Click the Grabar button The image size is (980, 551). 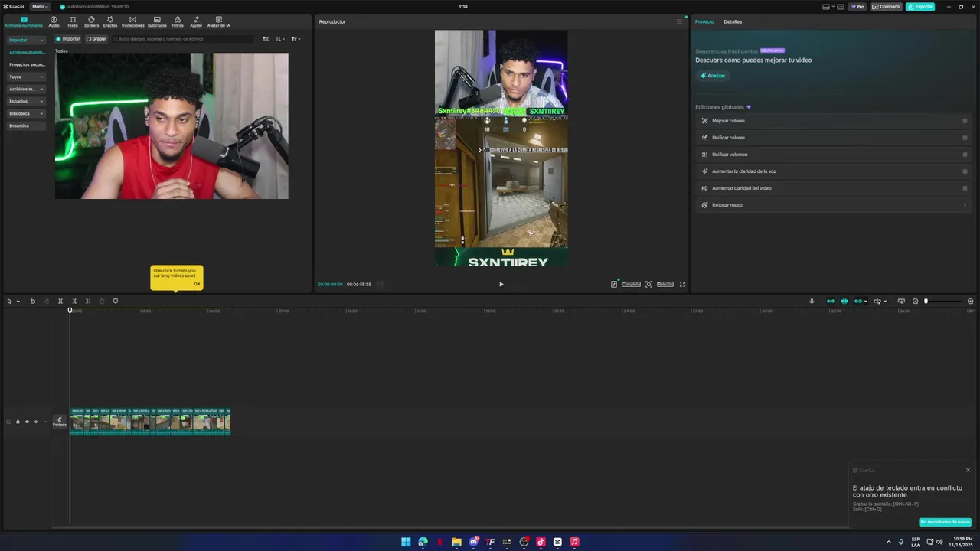point(96,38)
